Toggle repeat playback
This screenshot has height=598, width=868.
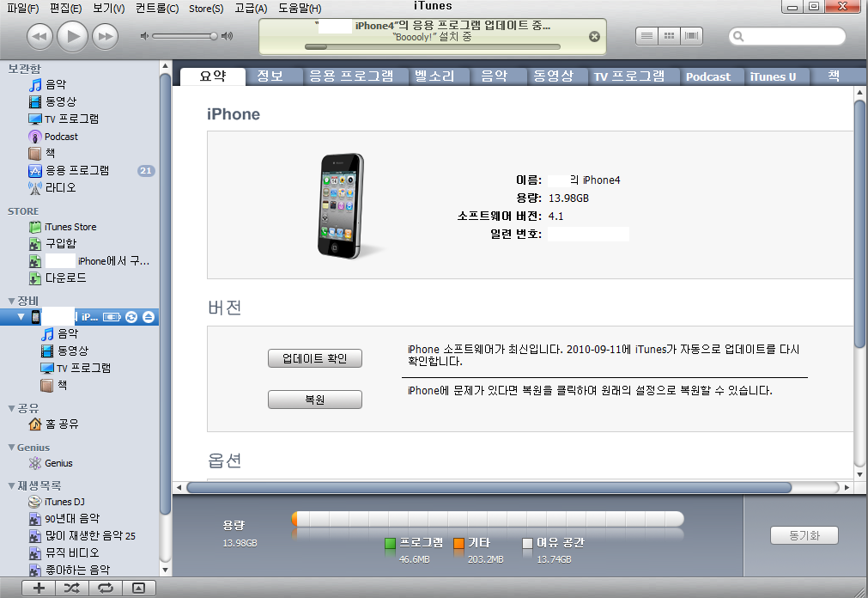click(106, 588)
